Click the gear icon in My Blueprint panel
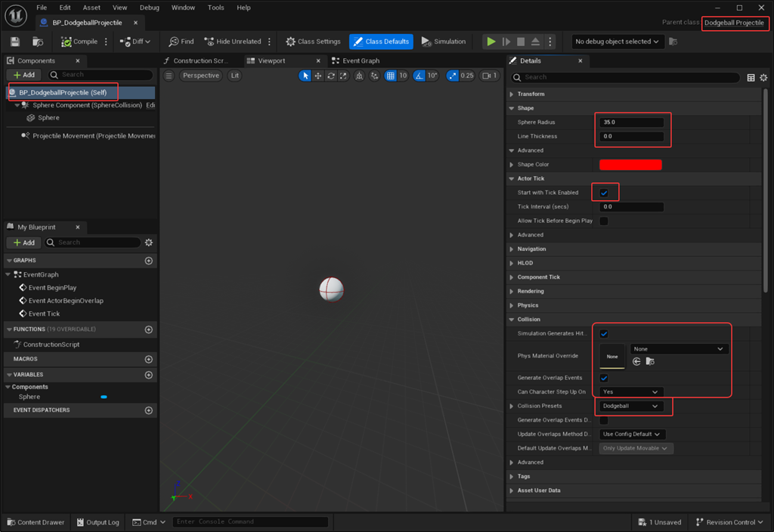Screen dimensions: 774x532 point(149,243)
